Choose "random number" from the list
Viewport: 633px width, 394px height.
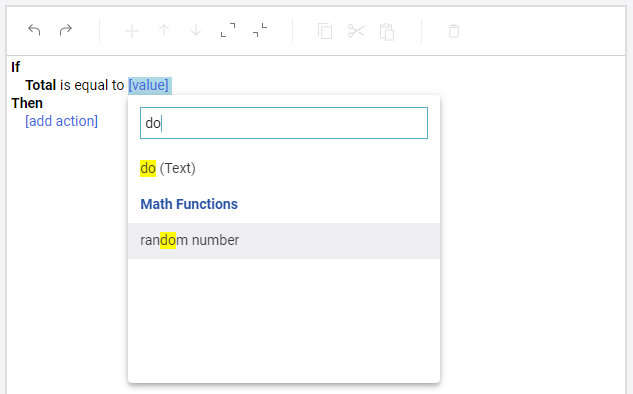(x=284, y=241)
